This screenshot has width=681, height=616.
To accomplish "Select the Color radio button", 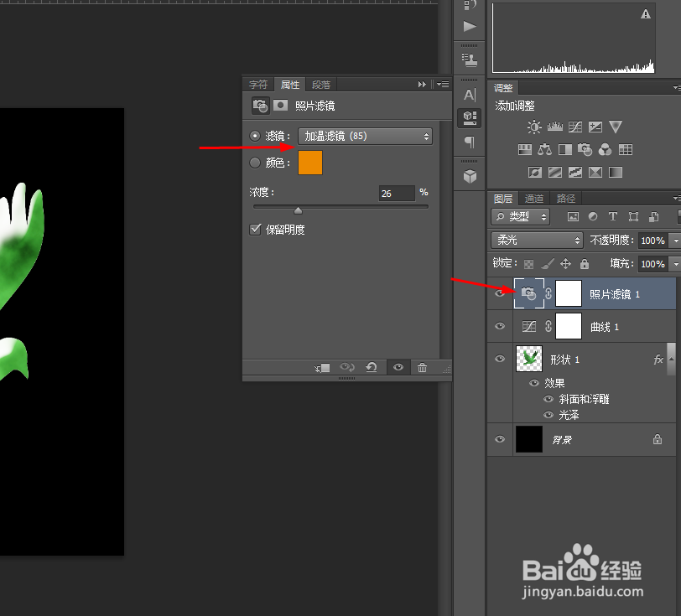I will (255, 163).
